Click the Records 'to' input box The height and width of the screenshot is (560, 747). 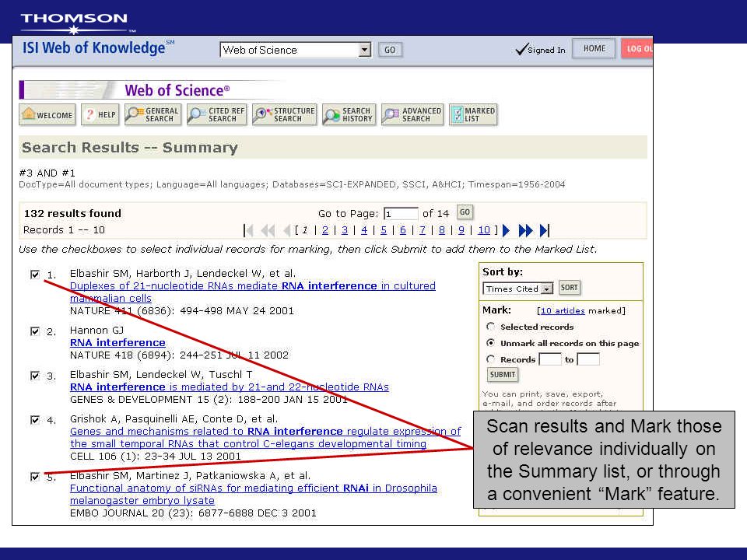point(588,359)
